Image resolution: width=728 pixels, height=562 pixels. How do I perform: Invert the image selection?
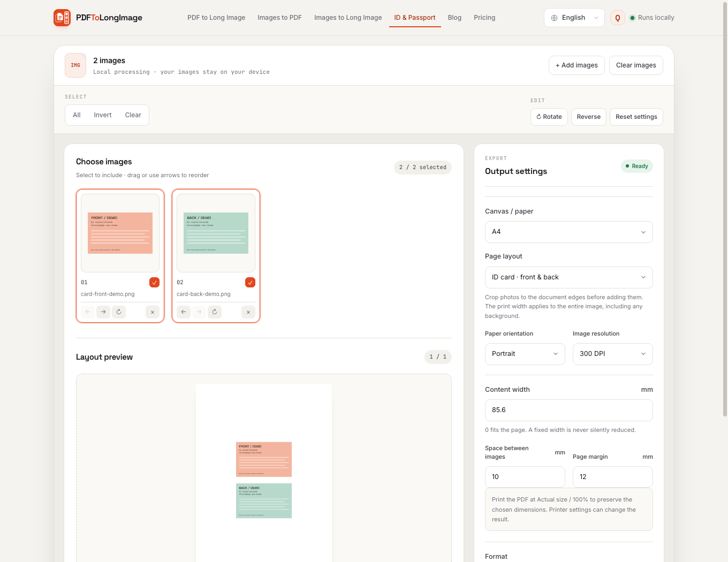click(x=103, y=115)
